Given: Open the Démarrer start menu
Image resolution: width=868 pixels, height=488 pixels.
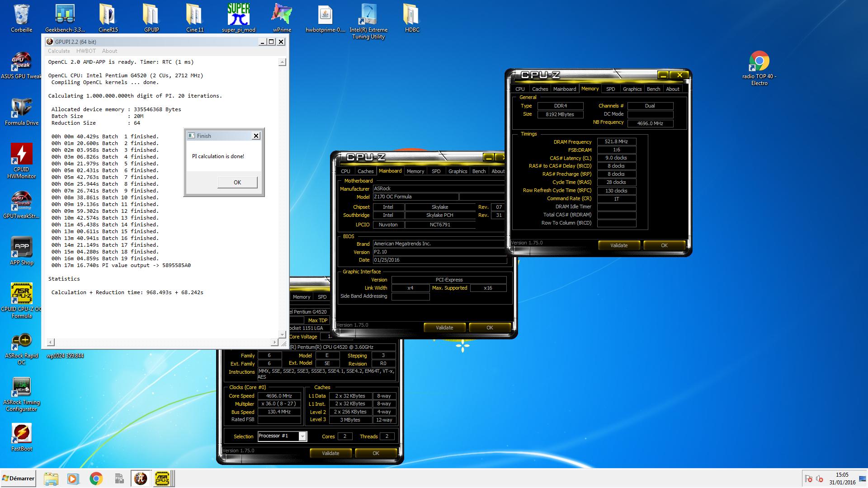Looking at the screenshot, I should [x=18, y=479].
